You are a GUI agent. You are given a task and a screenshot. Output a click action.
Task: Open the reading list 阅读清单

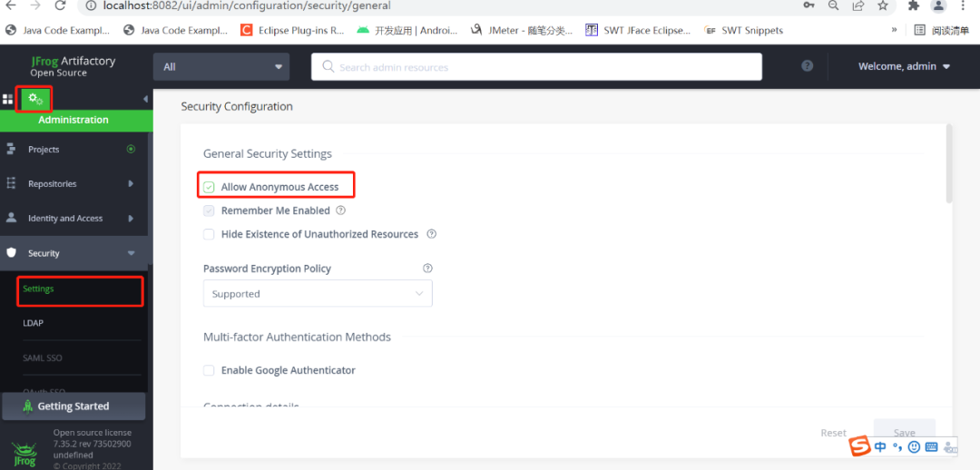[941, 29]
